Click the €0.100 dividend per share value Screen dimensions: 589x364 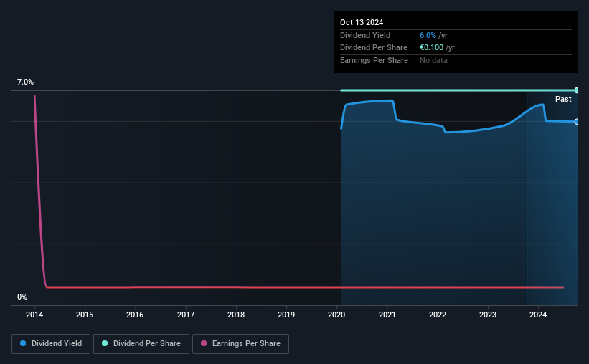click(x=432, y=48)
